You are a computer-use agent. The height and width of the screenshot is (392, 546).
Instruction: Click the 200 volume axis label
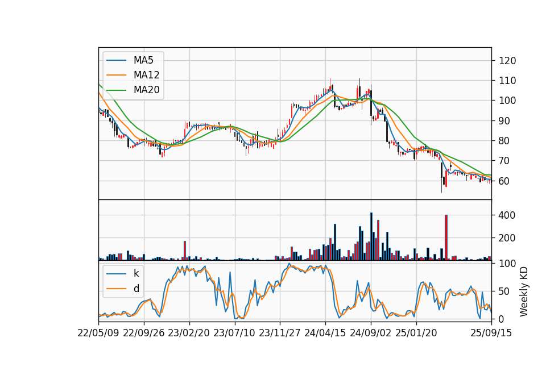(x=507, y=238)
